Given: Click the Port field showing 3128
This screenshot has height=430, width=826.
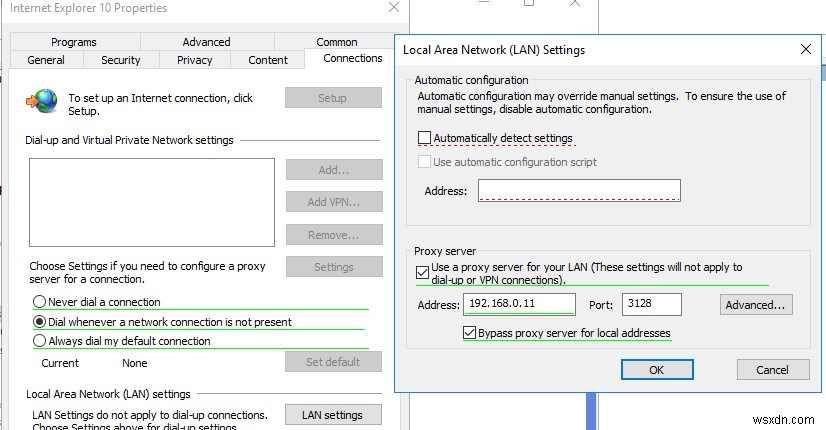Looking at the screenshot, I should (652, 304).
